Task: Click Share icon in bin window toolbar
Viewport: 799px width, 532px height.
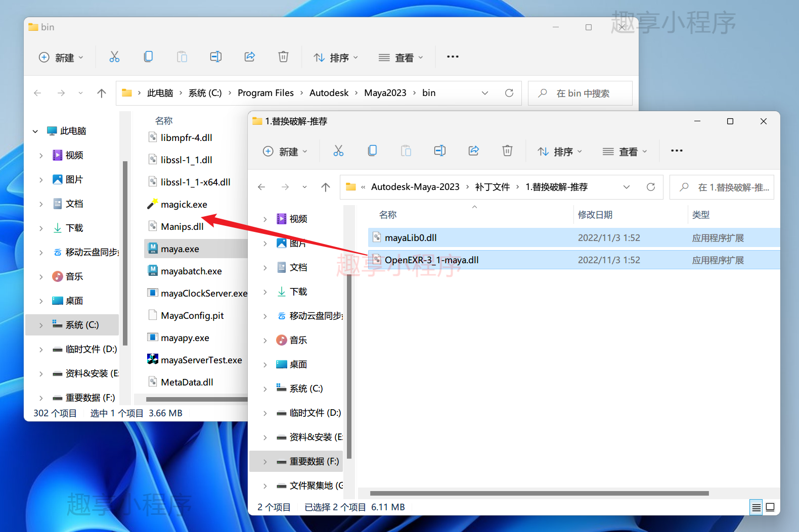Action: coord(250,57)
